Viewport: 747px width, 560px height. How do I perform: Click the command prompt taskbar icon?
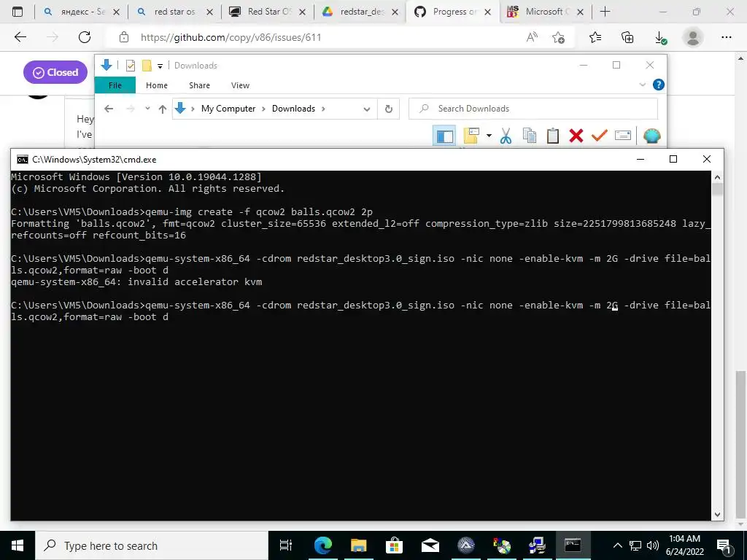click(x=573, y=545)
